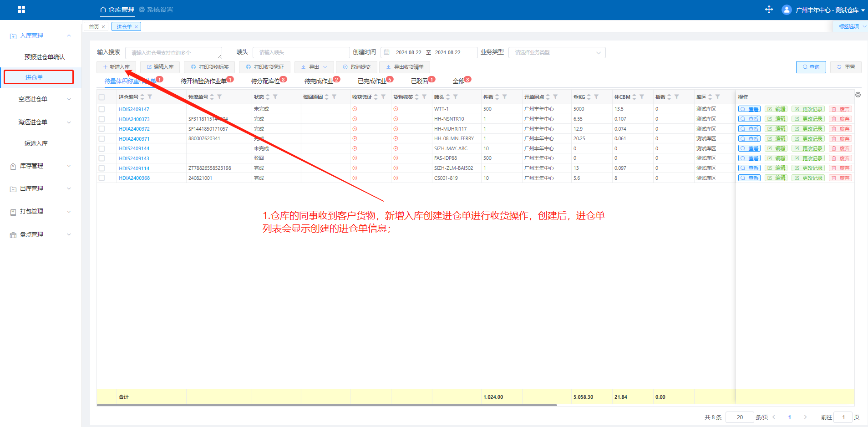868x427 pixels.
Task: Click the sort arrows on 进仓编号 column
Action: [142, 97]
